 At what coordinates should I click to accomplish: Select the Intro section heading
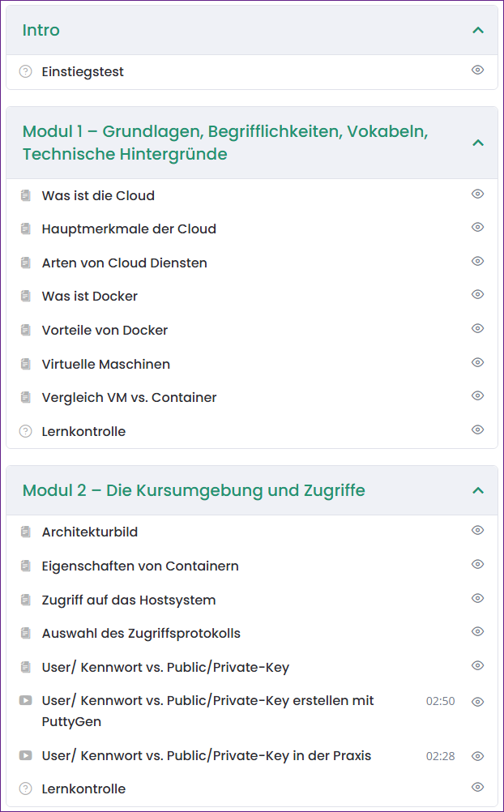point(41,30)
